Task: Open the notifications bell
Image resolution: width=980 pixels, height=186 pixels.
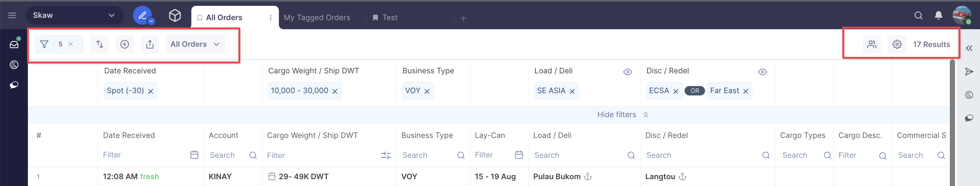Action: 938,15
